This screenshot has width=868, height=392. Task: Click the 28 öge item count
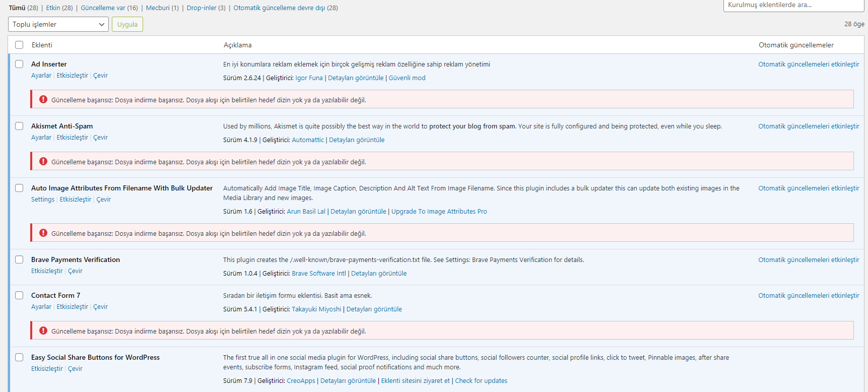[854, 24]
